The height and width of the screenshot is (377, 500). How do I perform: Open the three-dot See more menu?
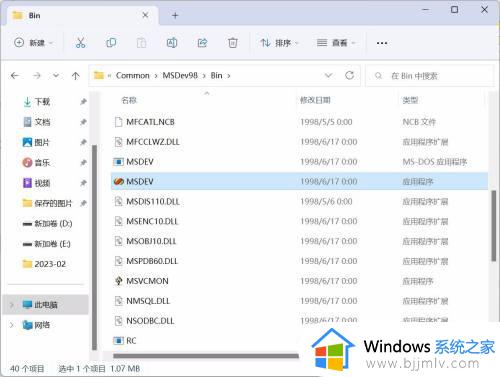click(382, 43)
